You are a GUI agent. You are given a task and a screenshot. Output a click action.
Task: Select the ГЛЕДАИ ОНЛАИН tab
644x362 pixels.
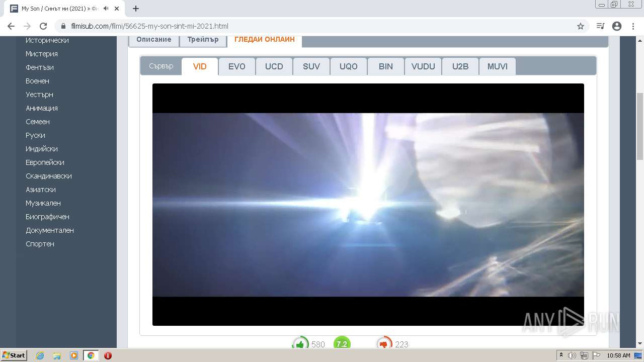[265, 40]
